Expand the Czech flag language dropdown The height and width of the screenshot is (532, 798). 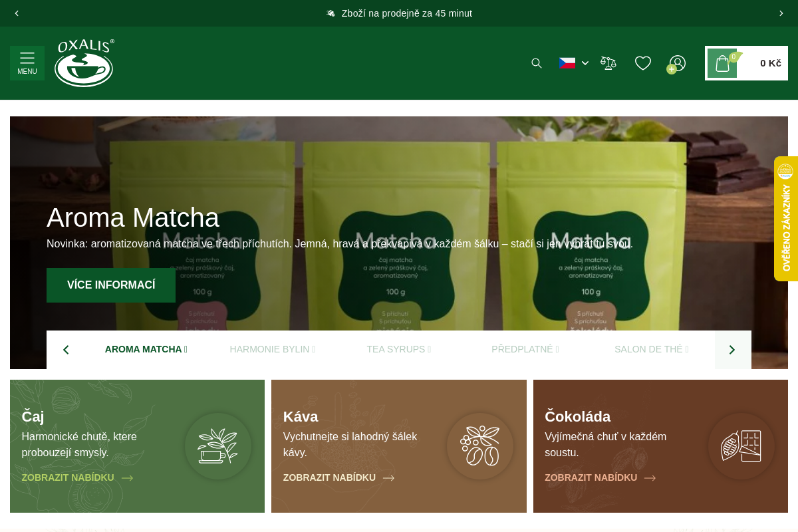pyautogui.click(x=574, y=63)
